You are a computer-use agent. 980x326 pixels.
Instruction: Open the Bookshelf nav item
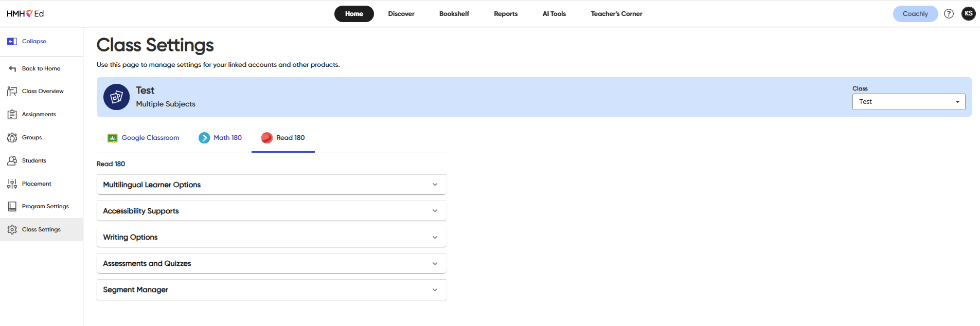pos(454,14)
